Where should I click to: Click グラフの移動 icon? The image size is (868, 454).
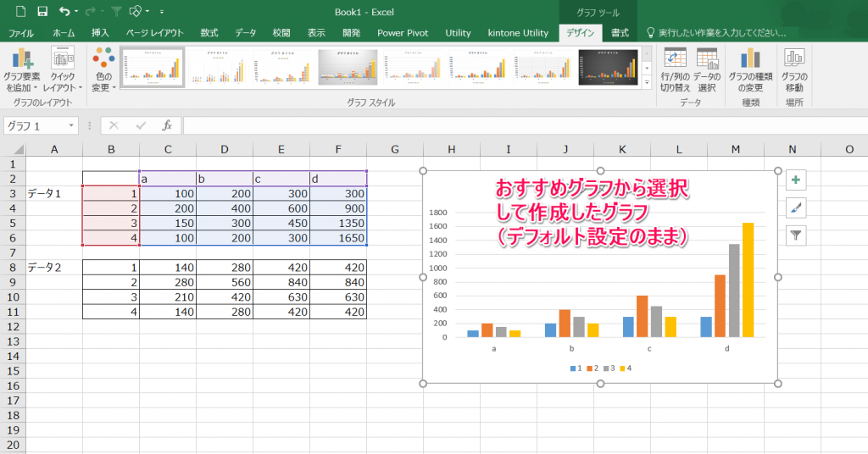[794, 70]
